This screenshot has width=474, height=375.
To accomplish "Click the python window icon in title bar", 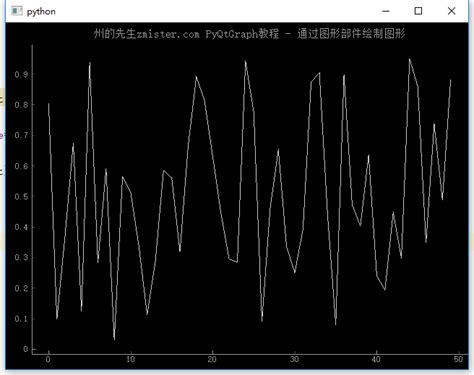I will tap(17, 11).
